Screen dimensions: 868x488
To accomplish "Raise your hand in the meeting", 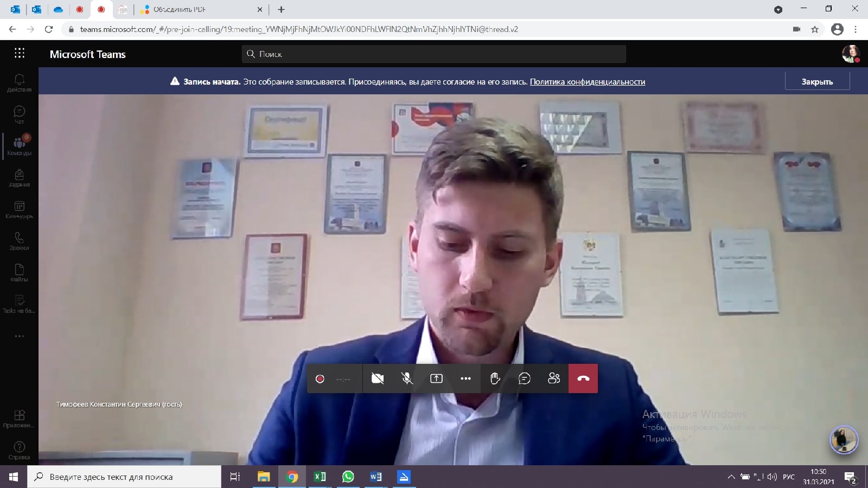I will pos(495,378).
